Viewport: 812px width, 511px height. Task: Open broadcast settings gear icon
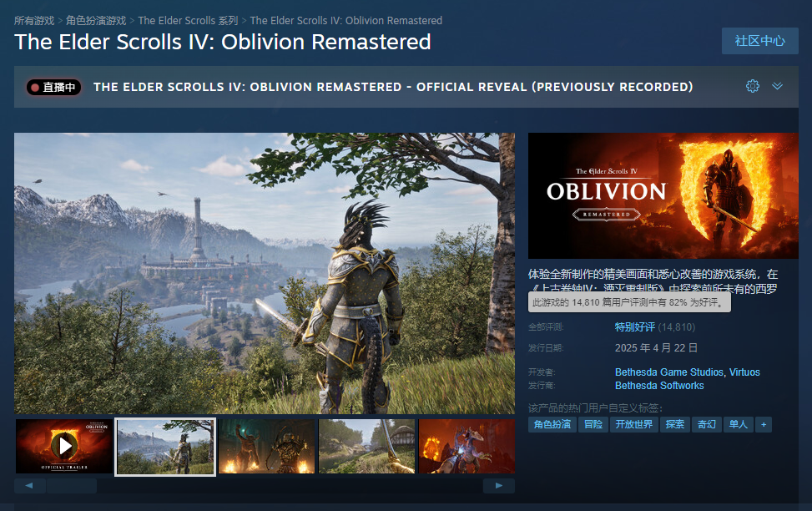pos(753,86)
